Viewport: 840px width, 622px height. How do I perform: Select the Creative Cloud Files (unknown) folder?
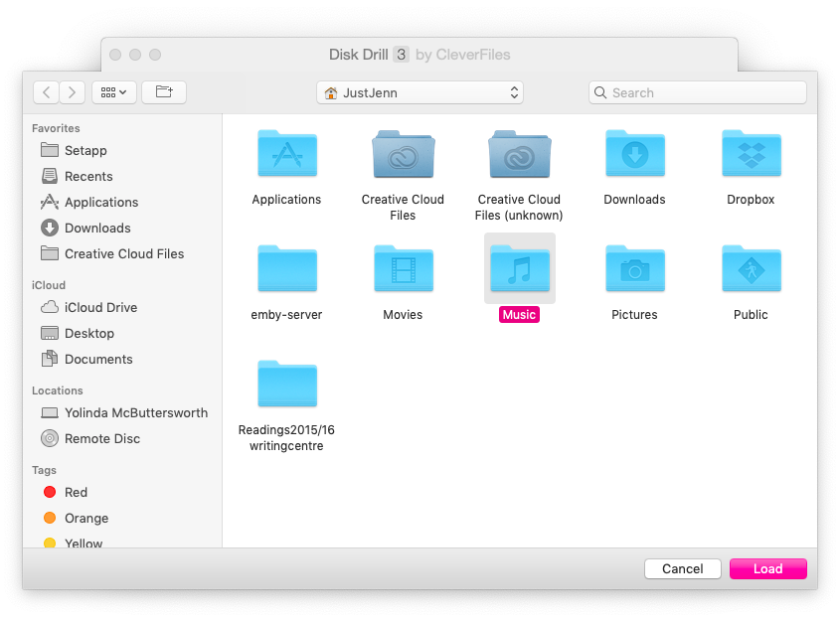518,154
